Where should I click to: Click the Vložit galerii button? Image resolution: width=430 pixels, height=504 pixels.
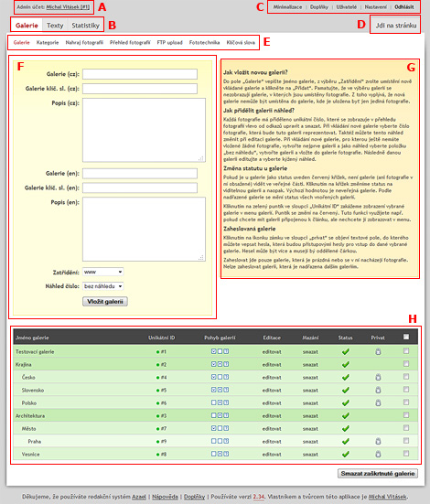pyautogui.click(x=105, y=302)
